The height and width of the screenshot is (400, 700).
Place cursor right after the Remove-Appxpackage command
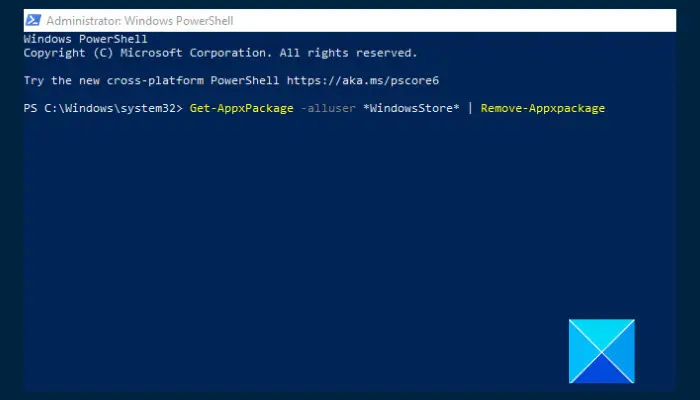point(608,108)
